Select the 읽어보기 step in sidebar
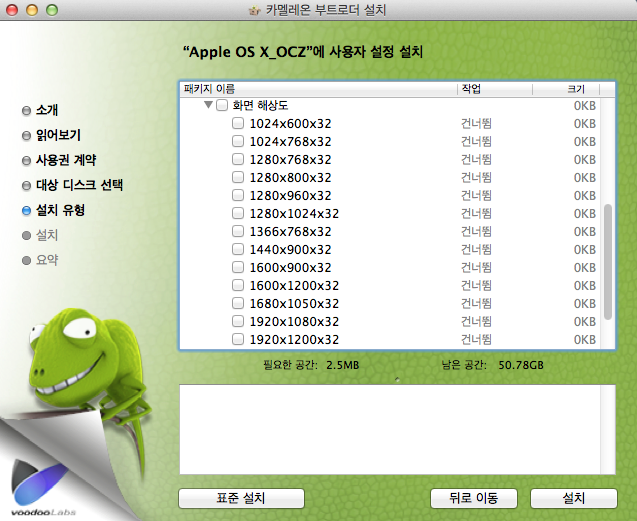This screenshot has width=637, height=521. coord(58,135)
